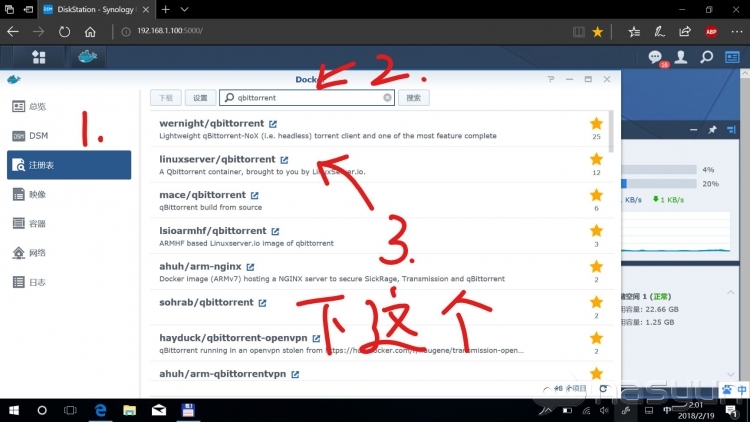Click the 下载 download button

[165, 98]
